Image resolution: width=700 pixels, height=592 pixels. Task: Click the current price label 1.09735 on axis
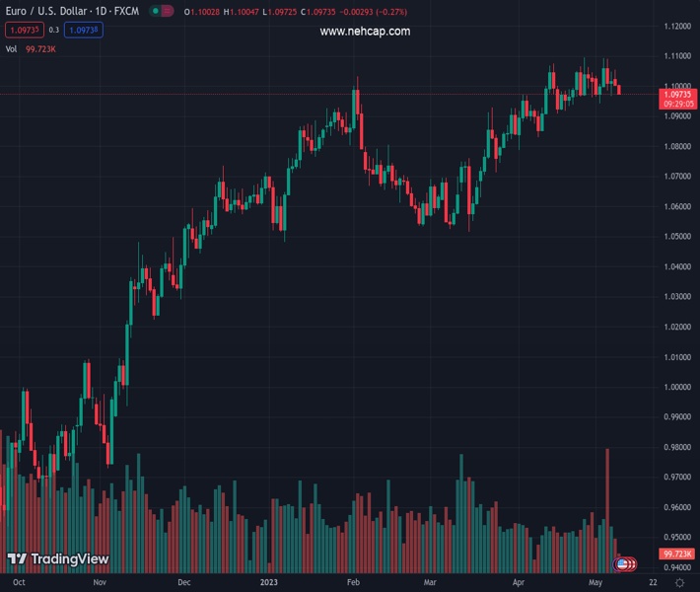676,94
